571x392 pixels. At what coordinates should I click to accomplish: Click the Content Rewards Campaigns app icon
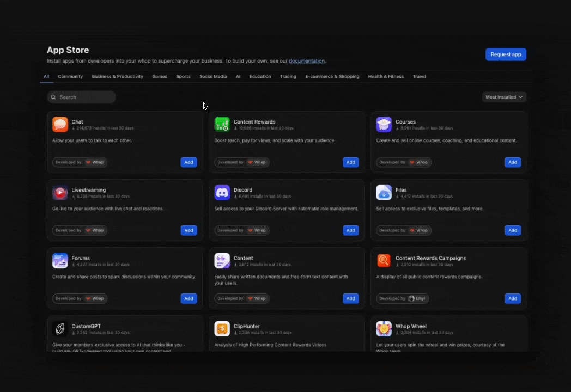coord(384,260)
